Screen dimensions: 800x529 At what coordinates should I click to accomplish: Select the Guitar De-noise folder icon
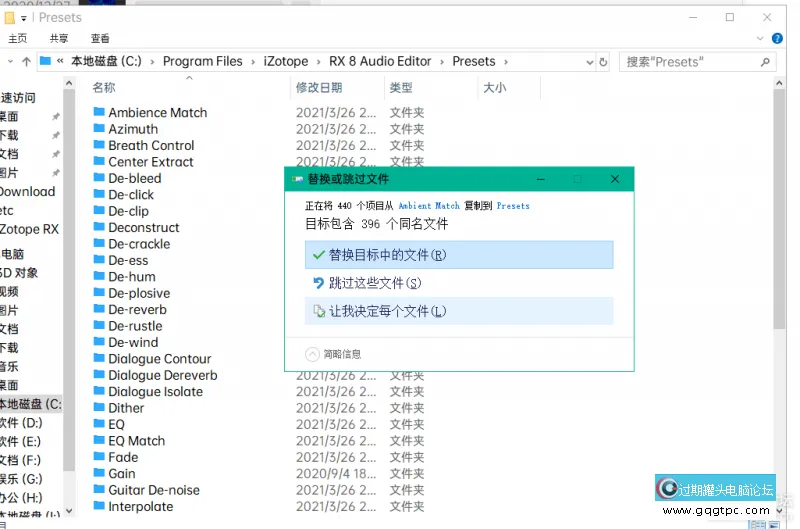[99, 489]
